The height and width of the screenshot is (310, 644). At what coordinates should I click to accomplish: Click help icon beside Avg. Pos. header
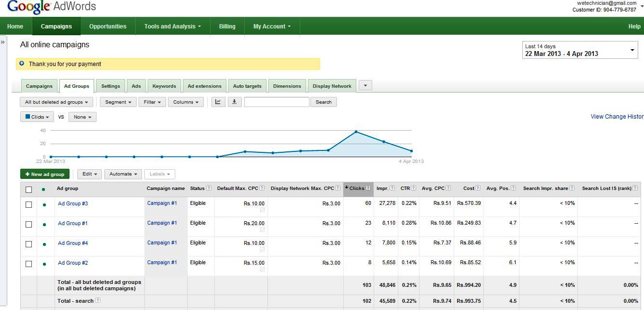click(x=514, y=188)
